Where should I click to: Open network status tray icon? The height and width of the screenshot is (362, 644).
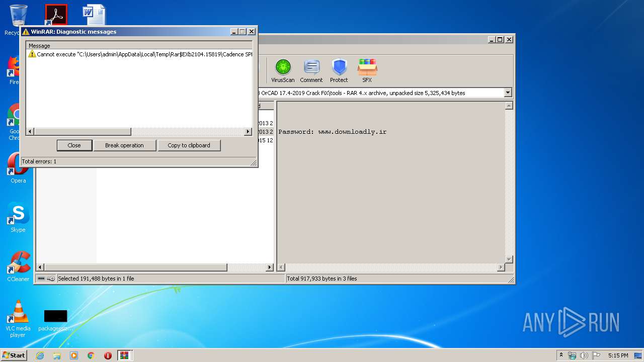tap(572, 355)
